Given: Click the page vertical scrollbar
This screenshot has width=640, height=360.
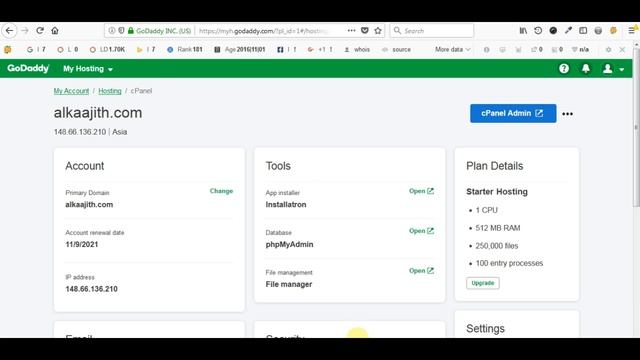Looking at the screenshot, I should 636,128.
